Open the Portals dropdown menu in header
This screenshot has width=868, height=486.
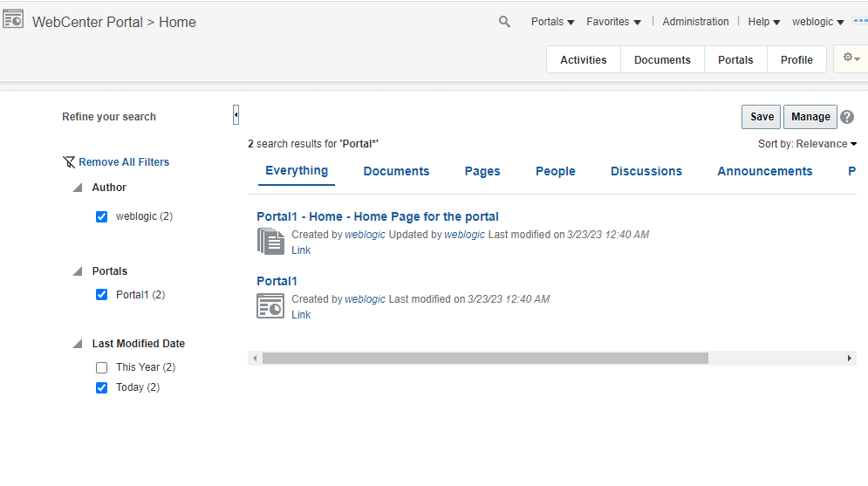(552, 22)
